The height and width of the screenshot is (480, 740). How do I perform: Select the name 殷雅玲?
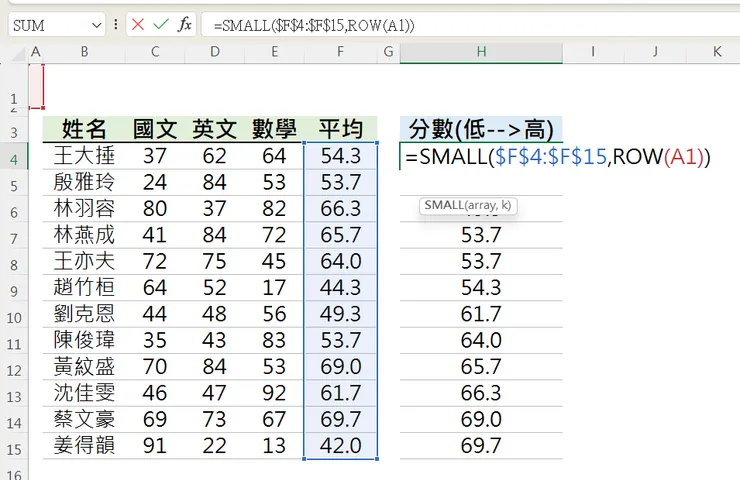pos(84,182)
